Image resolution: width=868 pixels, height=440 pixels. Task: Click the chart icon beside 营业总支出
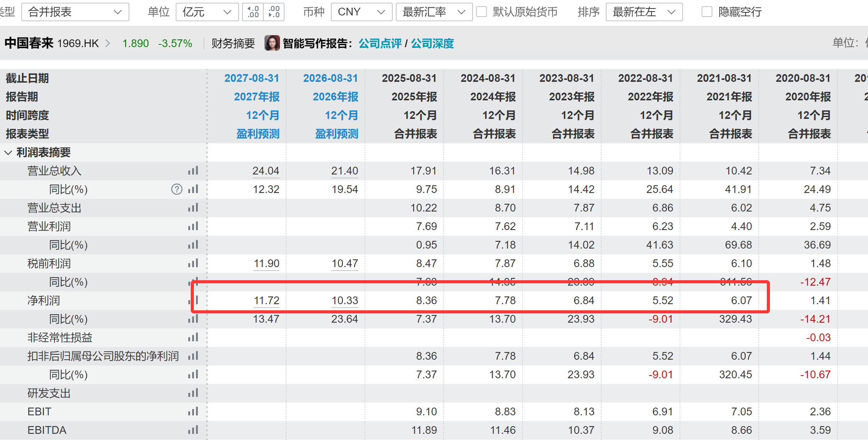(193, 208)
